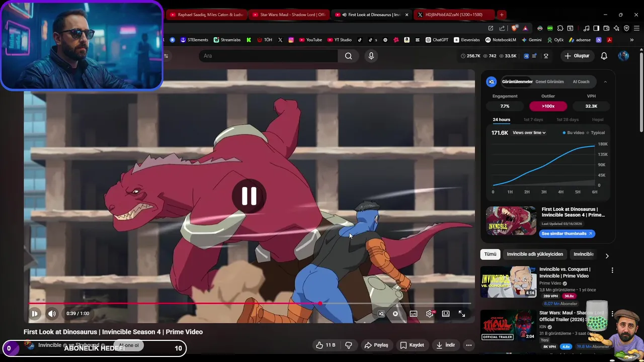Toggle play/pause button at player bottom left
The height and width of the screenshot is (362, 644).
click(x=35, y=314)
